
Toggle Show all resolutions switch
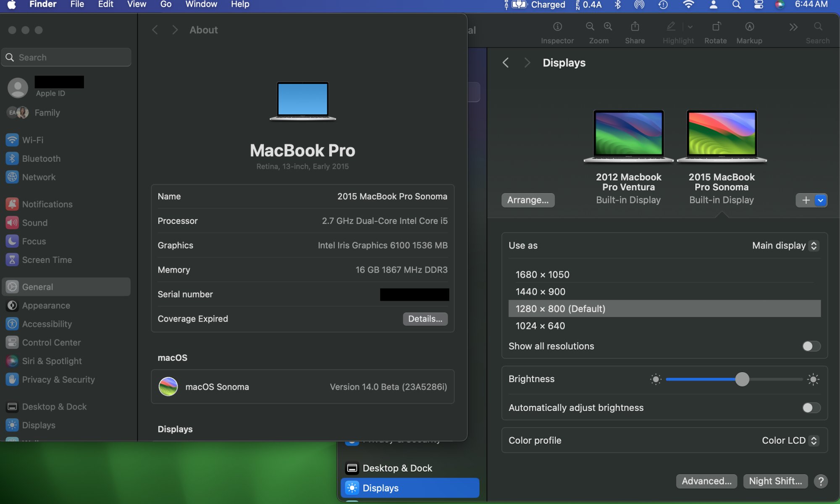811,346
